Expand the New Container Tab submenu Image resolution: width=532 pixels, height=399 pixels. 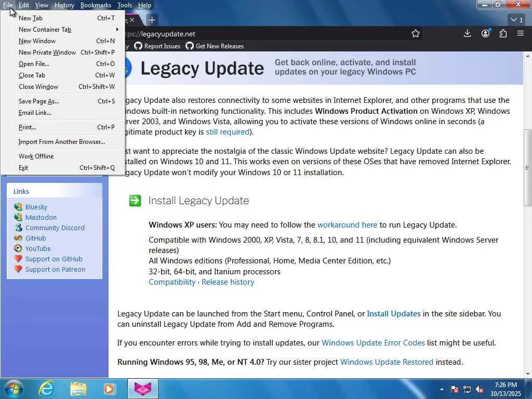[67, 30]
